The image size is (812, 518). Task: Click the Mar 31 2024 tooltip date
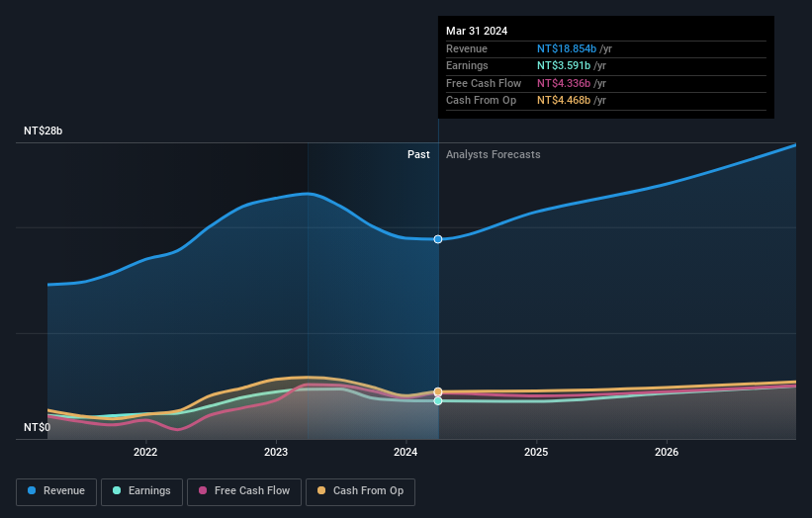click(x=477, y=31)
